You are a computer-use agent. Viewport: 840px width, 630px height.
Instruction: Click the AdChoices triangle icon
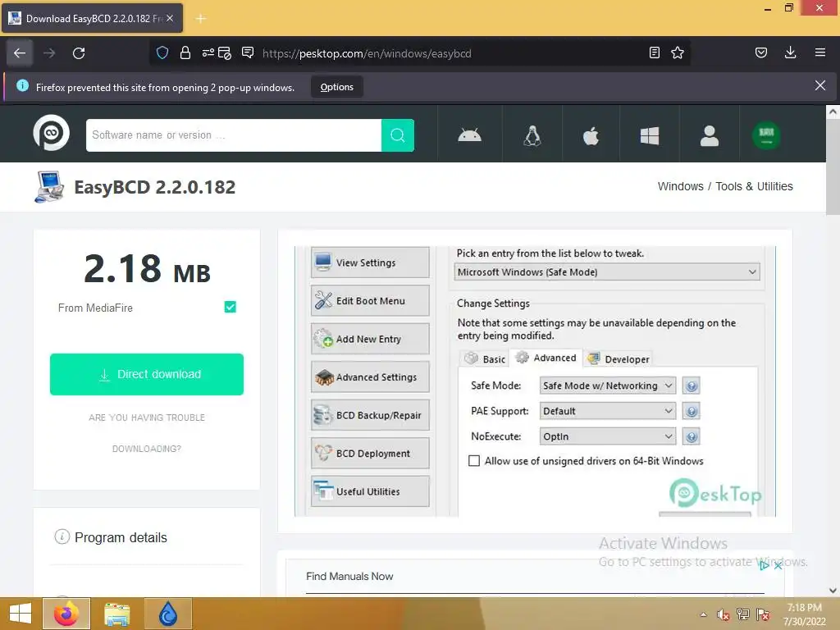pyautogui.click(x=765, y=565)
